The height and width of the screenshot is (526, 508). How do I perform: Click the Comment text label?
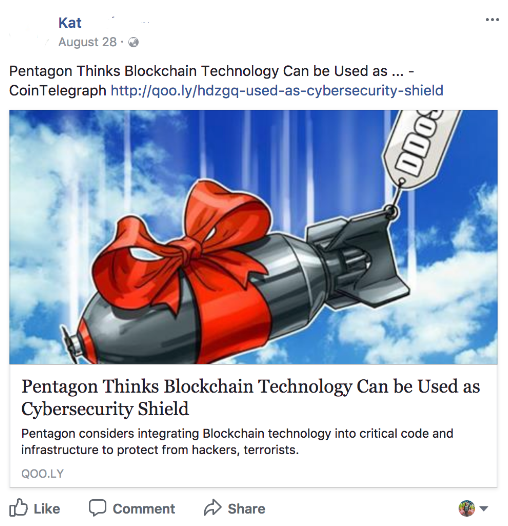coord(144,509)
